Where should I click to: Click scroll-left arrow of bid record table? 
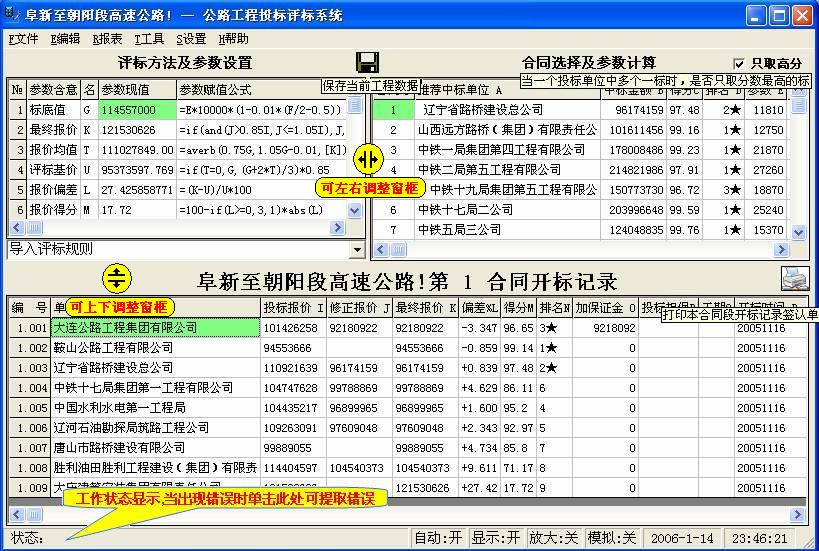click(x=17, y=515)
